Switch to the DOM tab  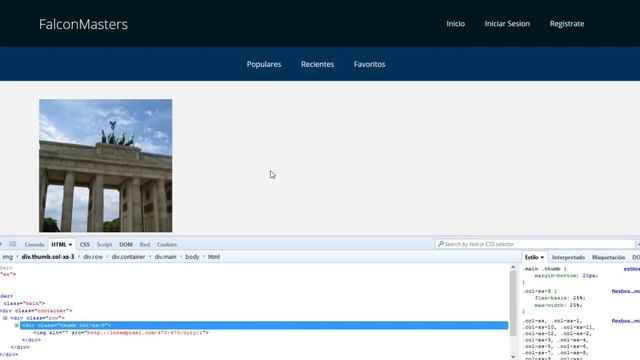point(126,244)
